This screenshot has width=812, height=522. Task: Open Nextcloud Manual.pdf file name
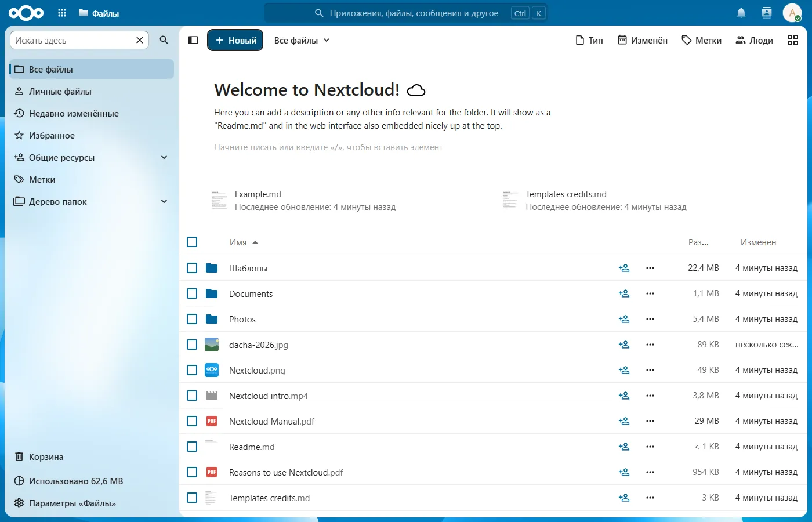pyautogui.click(x=271, y=422)
